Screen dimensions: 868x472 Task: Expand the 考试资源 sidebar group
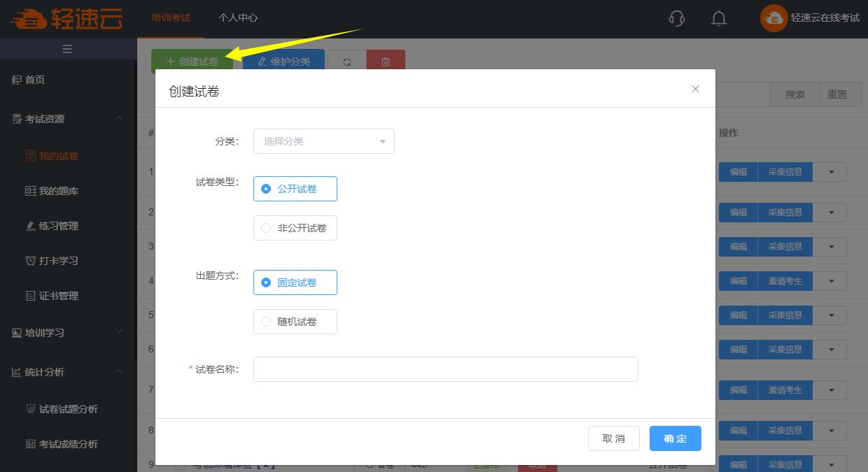(43, 119)
